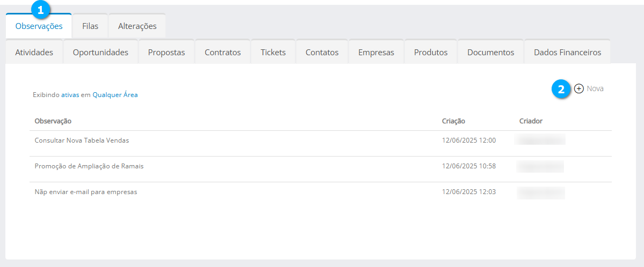Open 'Nãp enviar e-mail para empresas' observation
Viewport: 644px width, 267px height.
tap(86, 192)
